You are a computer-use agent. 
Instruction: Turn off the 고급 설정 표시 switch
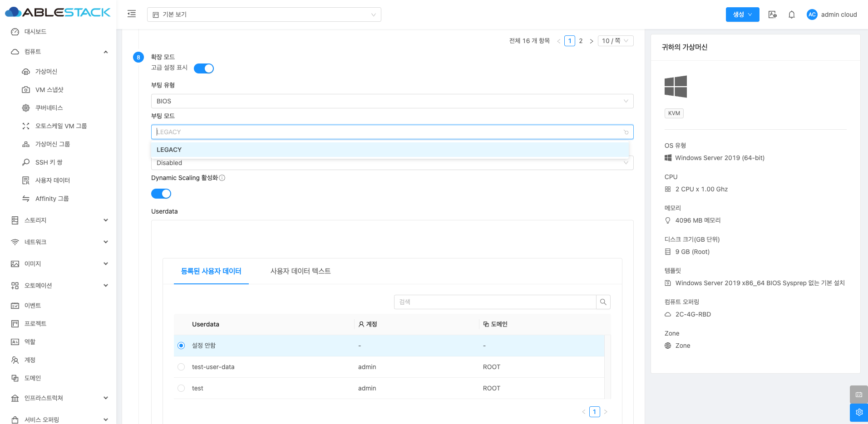pyautogui.click(x=204, y=68)
